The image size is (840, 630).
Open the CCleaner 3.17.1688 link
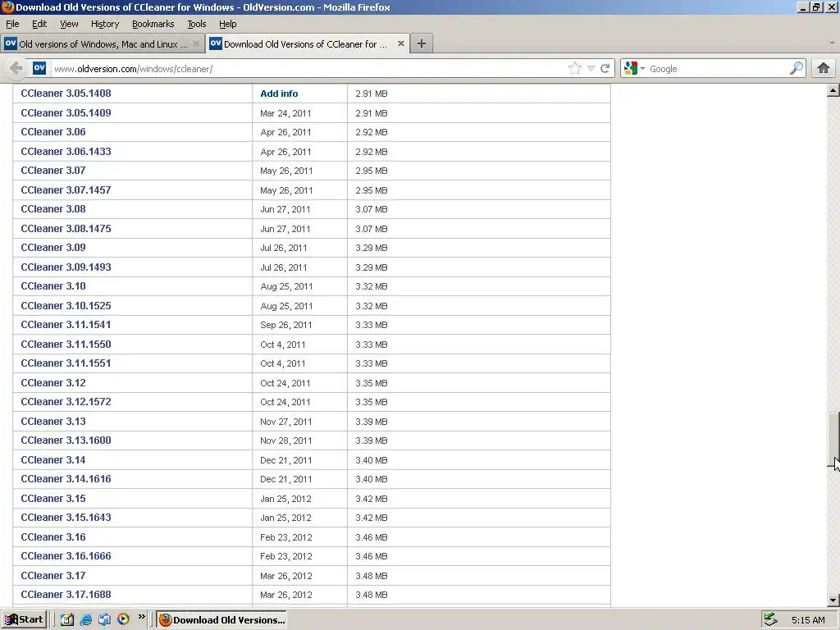[x=66, y=595]
